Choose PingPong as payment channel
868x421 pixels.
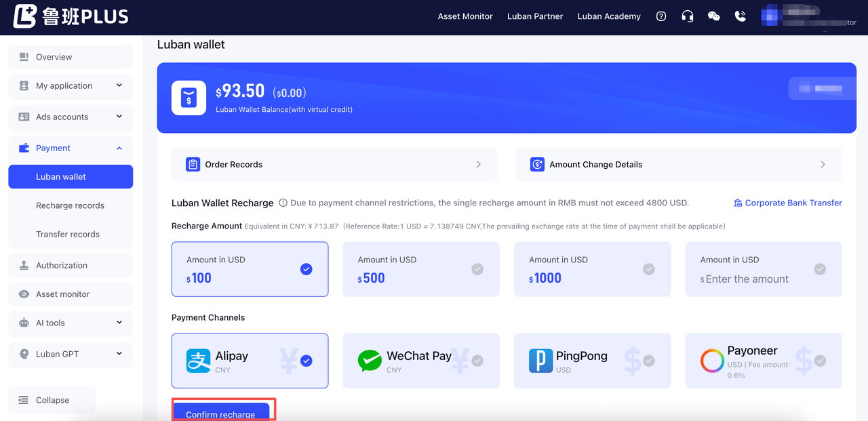pyautogui.click(x=593, y=361)
